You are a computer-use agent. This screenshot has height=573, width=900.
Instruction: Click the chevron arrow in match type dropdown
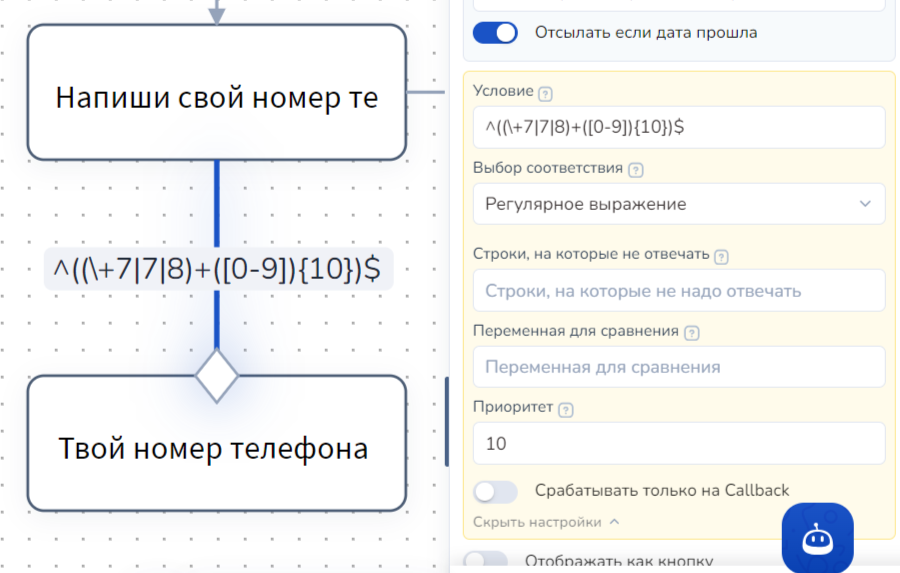[865, 204]
